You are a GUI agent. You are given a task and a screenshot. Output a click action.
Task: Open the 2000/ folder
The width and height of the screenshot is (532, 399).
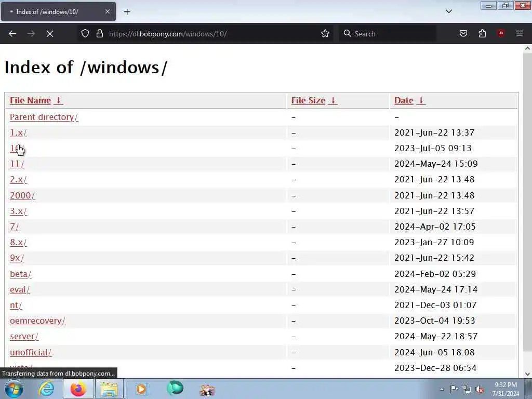point(22,195)
